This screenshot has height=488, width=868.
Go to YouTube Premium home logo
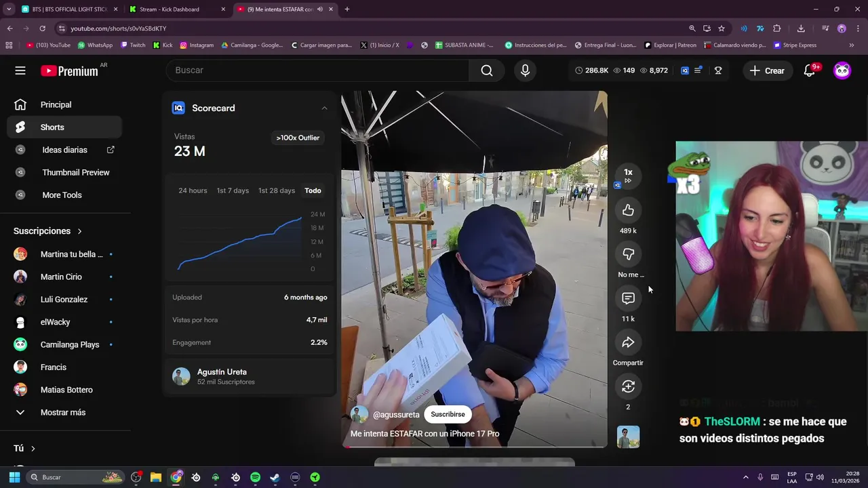tap(69, 70)
